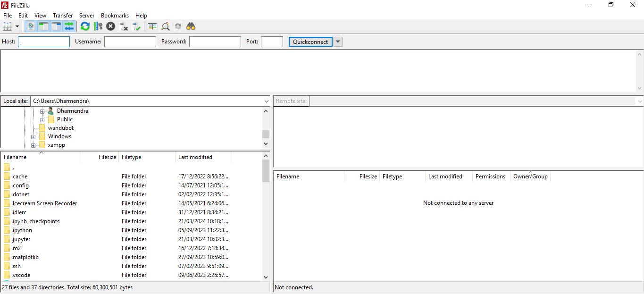Open the Local site path dropdown
644x294 pixels.
[x=267, y=101]
